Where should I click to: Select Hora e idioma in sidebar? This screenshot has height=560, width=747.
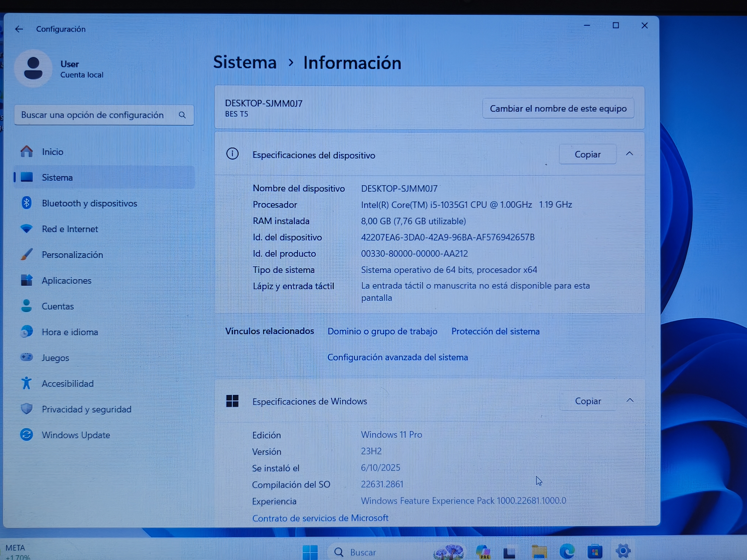[x=70, y=332]
